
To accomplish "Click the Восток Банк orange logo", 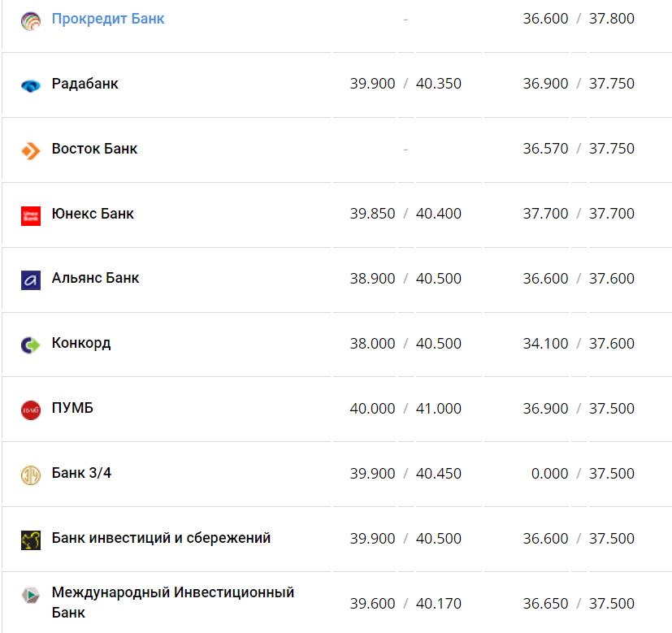I will pyautogui.click(x=30, y=150).
